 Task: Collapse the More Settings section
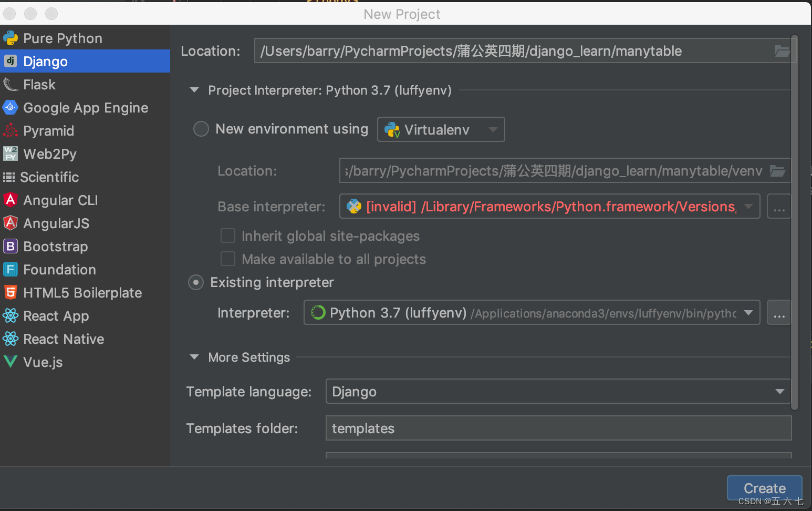pos(194,357)
